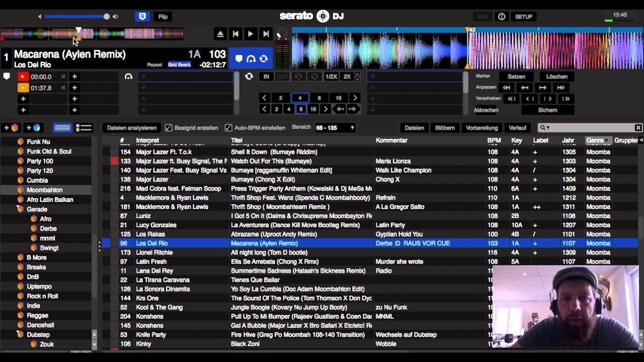The image size is (644, 362).
Task: Switch to album art list view icon
Action: pyautogui.click(x=84, y=128)
